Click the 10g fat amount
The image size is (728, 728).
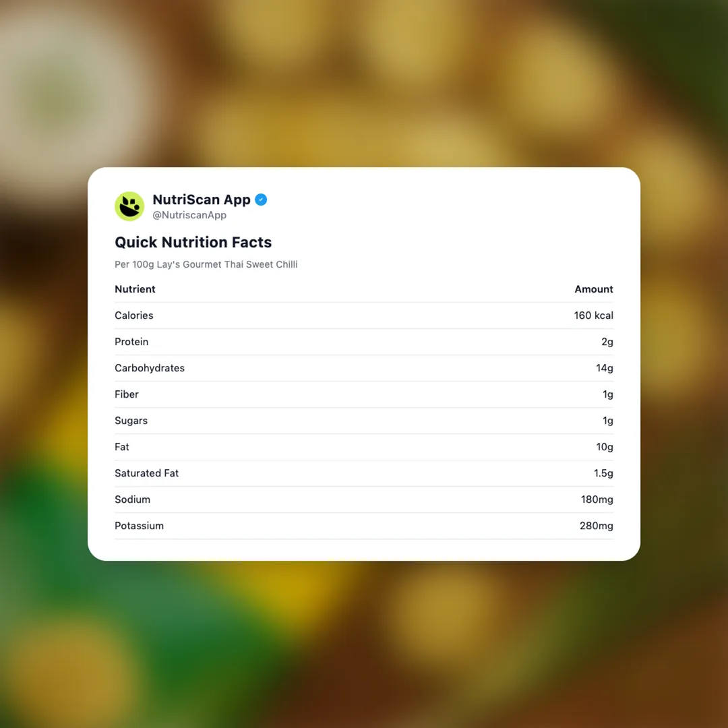click(605, 447)
